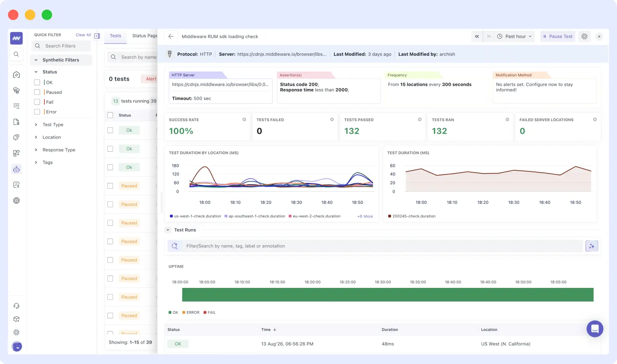Toggle ap-southeast-1-check.duration legend swatch
The height and width of the screenshot is (364, 617).
[226, 216]
